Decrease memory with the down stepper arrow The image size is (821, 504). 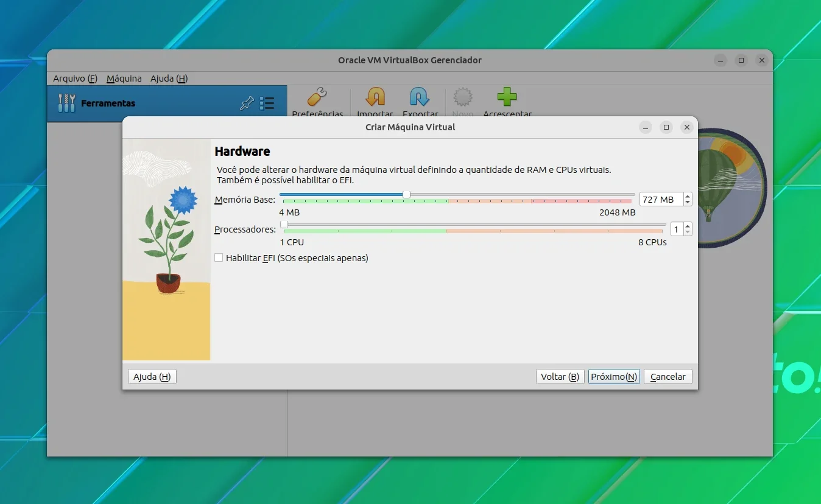688,203
